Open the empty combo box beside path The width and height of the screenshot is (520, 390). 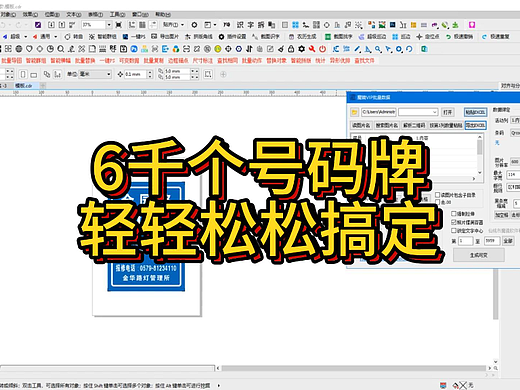click(418, 112)
